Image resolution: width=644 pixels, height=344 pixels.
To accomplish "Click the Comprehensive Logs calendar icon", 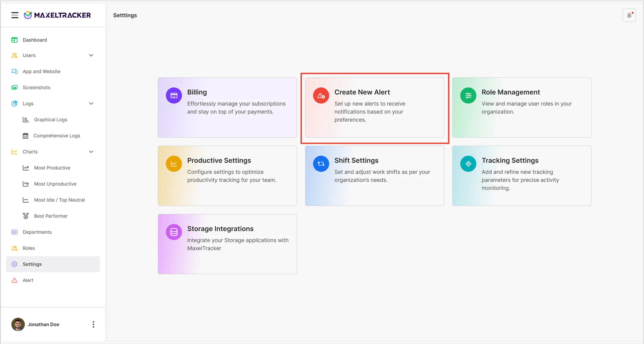I will (25, 136).
